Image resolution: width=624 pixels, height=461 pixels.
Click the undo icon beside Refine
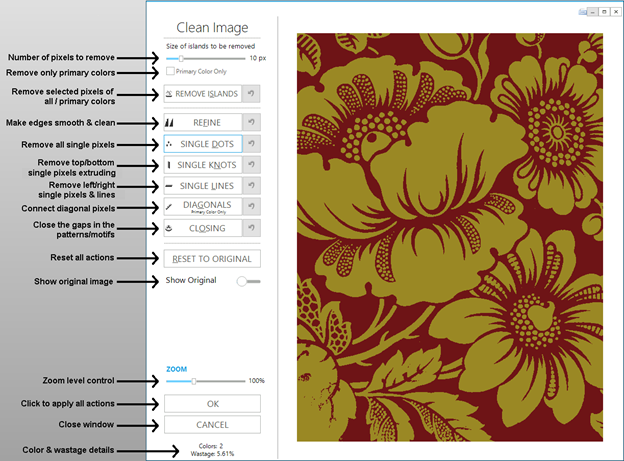[x=252, y=122]
